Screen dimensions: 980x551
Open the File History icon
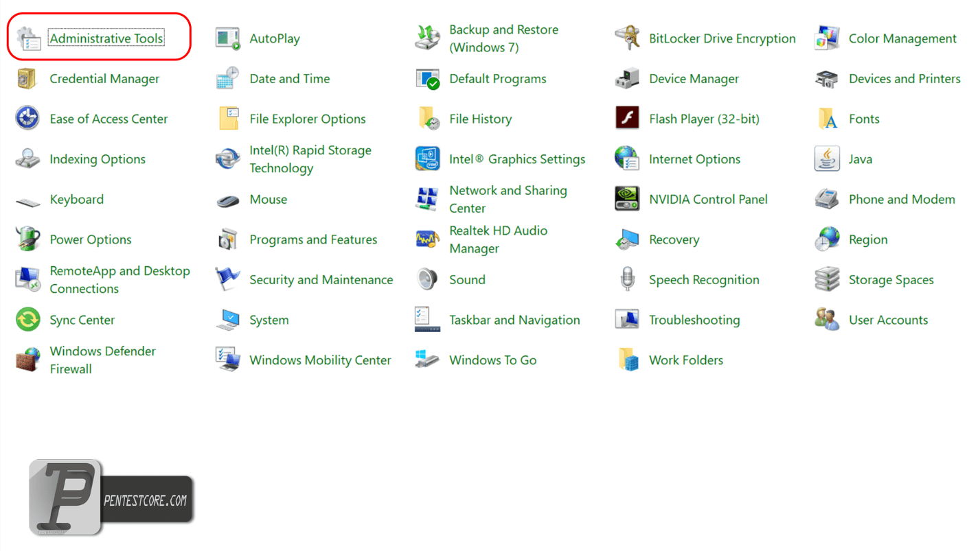point(428,119)
